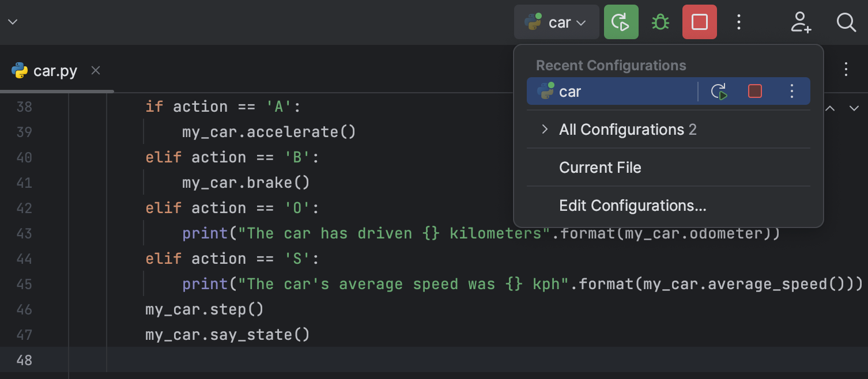This screenshot has width=868, height=379.
Task: Open the toolbar overflow three-dot menu
Action: click(x=739, y=22)
